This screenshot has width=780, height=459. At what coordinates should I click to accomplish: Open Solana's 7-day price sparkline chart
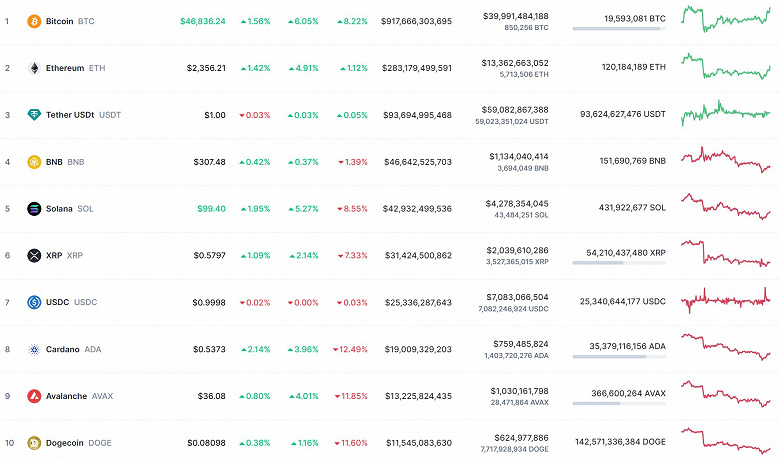[725, 207]
